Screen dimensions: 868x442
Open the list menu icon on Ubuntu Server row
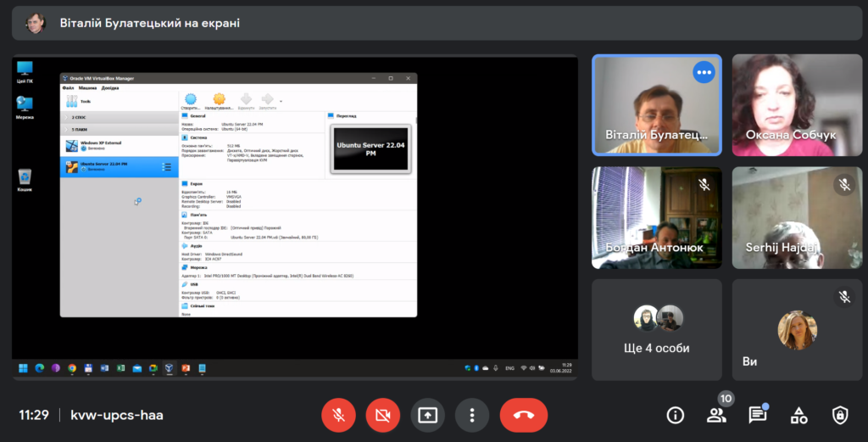(167, 167)
